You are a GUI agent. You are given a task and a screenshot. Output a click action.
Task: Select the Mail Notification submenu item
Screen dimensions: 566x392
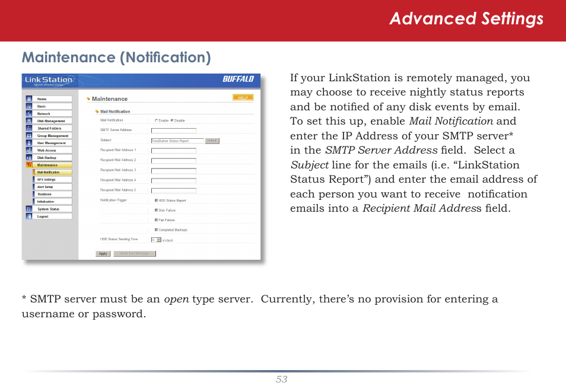pyautogui.click(x=52, y=172)
